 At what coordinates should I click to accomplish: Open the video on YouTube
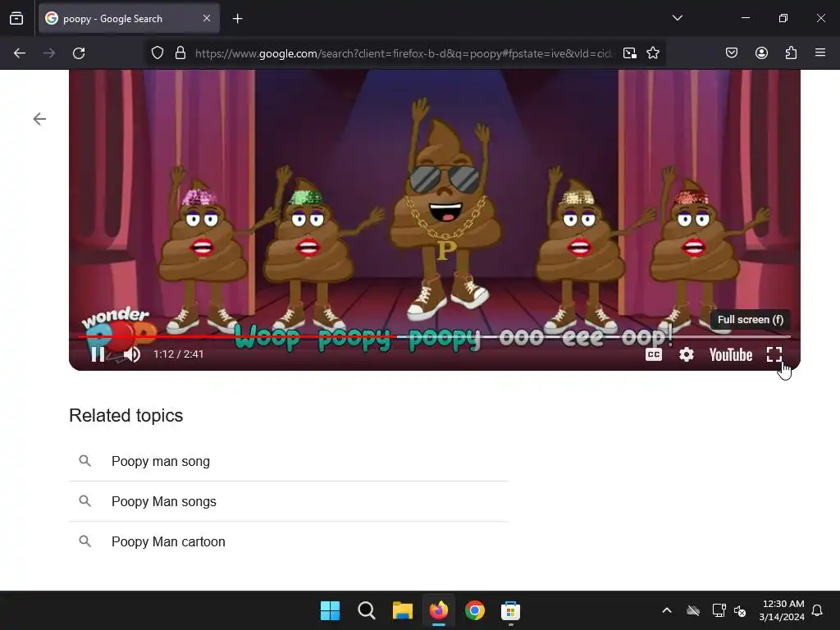(x=731, y=354)
